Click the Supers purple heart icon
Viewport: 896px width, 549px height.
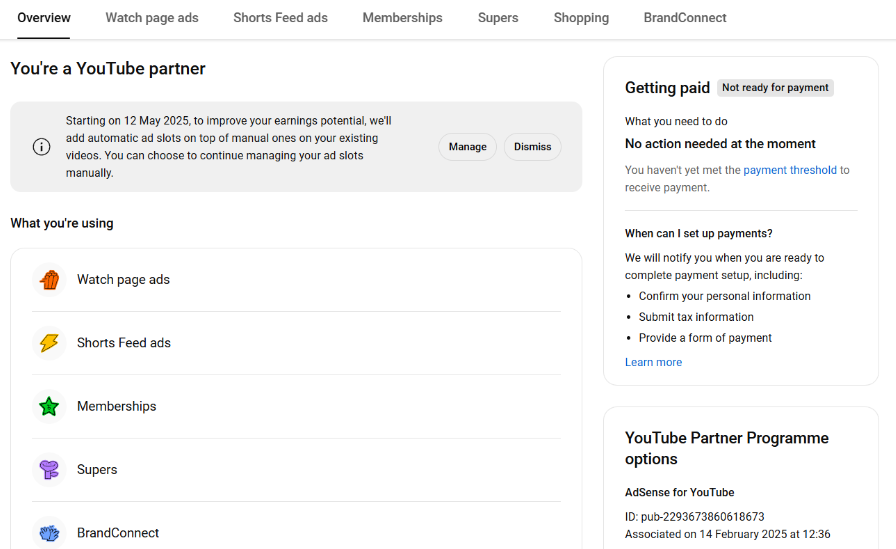(49, 470)
